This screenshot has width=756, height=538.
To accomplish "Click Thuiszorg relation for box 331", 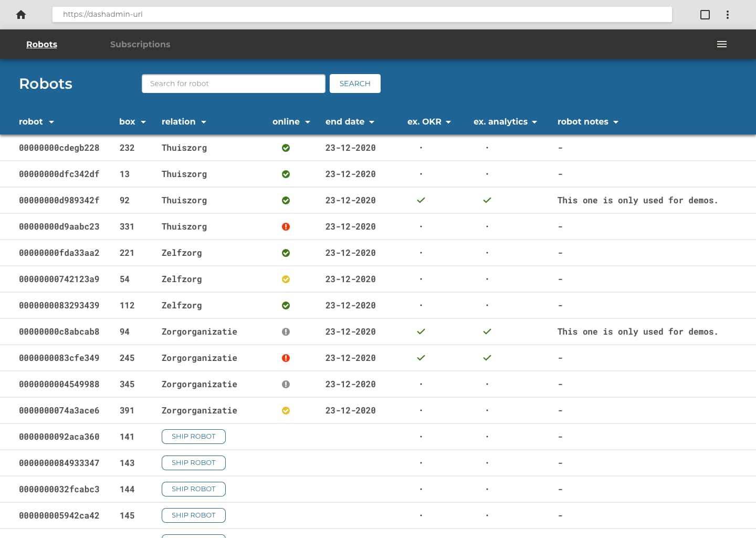I will click(x=184, y=226).
